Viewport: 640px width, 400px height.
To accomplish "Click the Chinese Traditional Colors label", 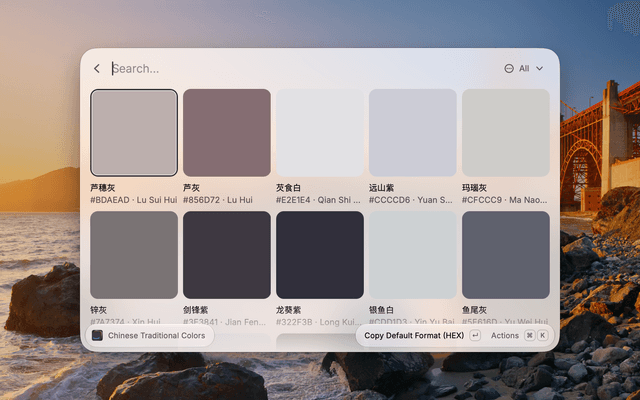I will coord(156,336).
